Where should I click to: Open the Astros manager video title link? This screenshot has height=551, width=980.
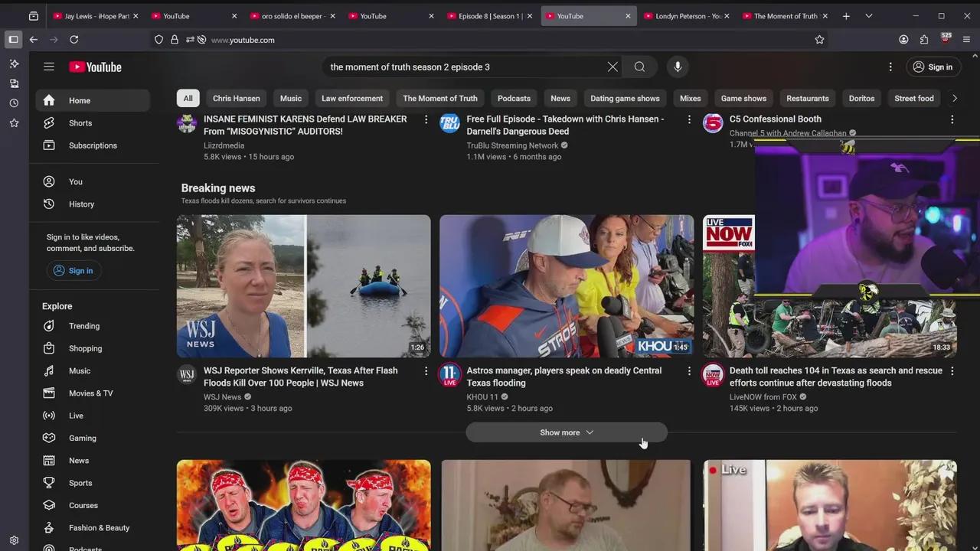(x=564, y=377)
